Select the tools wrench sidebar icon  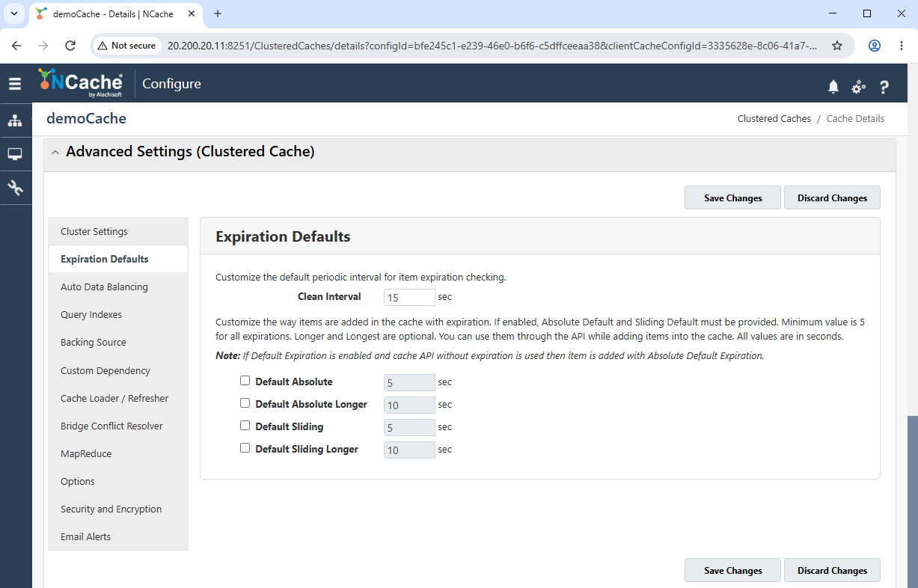(x=15, y=187)
